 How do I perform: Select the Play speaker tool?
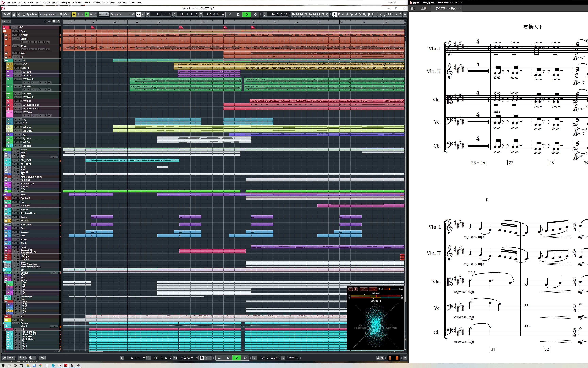(x=381, y=14)
